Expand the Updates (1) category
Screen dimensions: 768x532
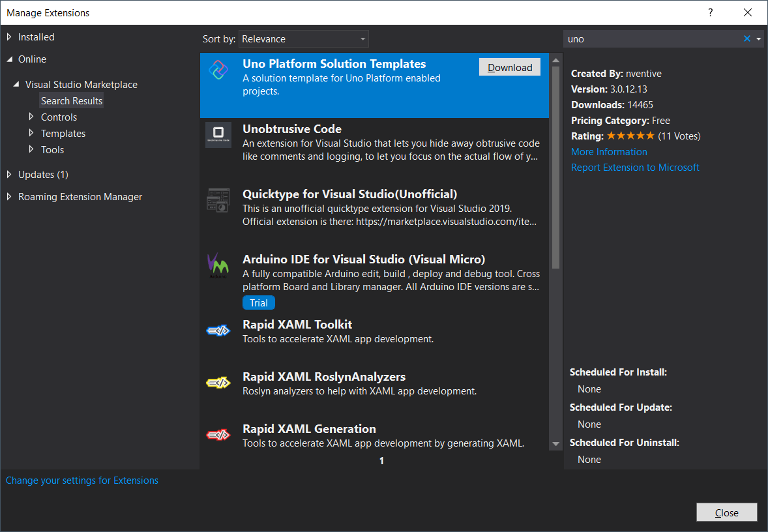click(x=9, y=174)
